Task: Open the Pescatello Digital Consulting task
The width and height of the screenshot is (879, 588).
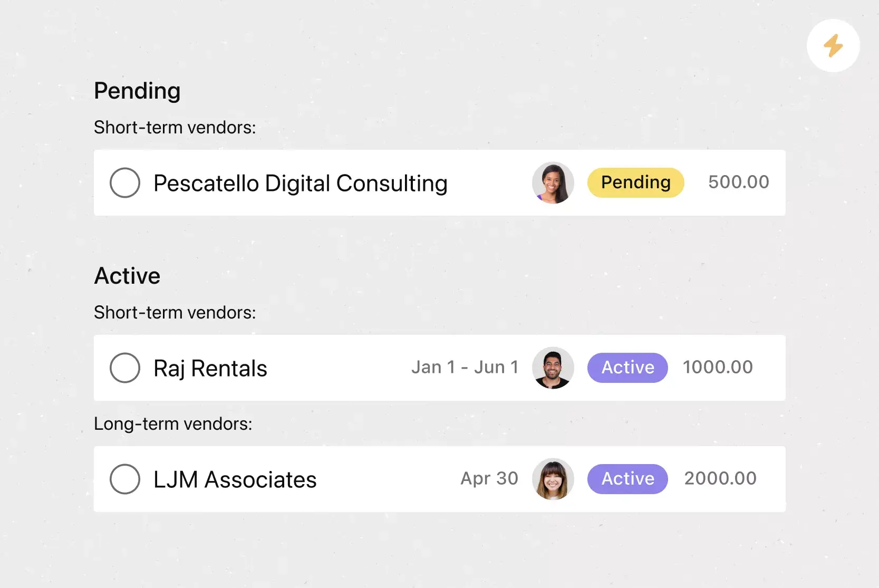Action: click(300, 183)
